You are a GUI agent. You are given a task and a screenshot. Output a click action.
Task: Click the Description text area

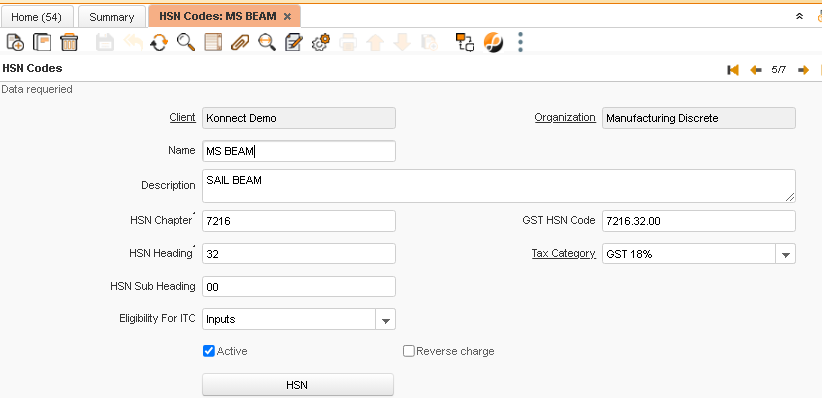[499, 186]
